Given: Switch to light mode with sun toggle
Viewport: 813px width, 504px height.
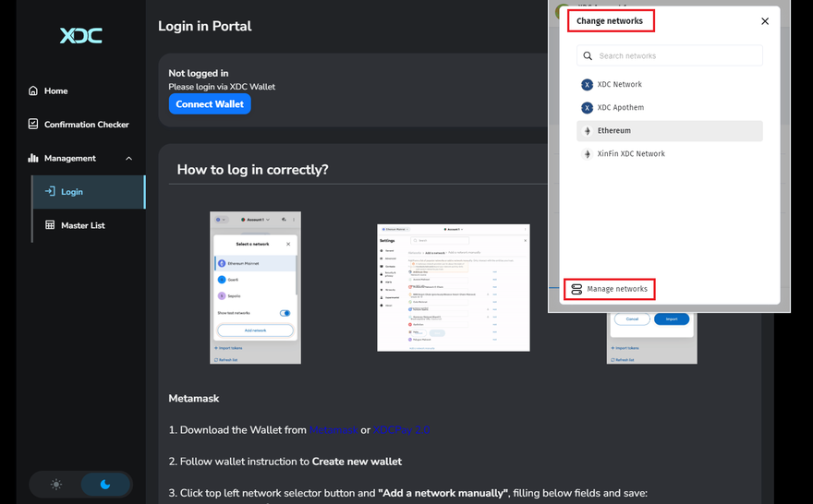Looking at the screenshot, I should tap(56, 485).
